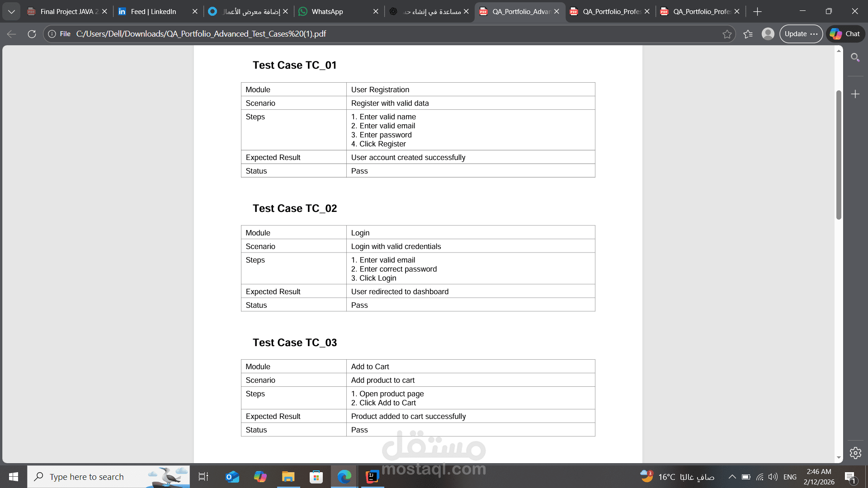Open Copilot Chat in the browser
The image size is (868, 488).
tap(845, 33)
